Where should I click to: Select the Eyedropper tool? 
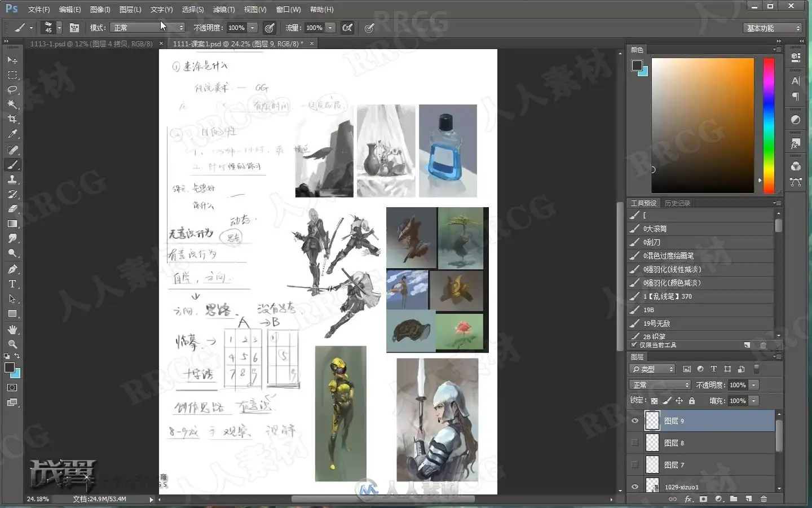tap(12, 134)
